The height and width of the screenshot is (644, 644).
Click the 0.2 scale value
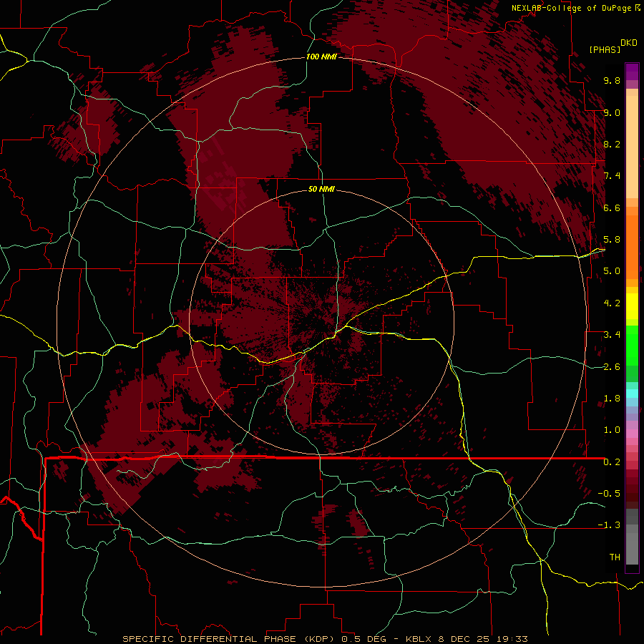pyautogui.click(x=612, y=462)
